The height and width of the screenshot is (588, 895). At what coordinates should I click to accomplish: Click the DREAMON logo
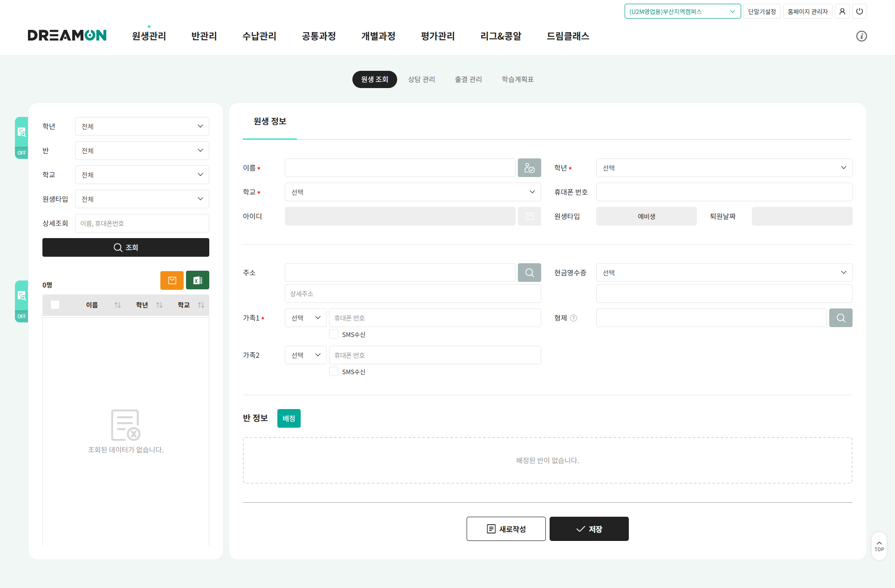(67, 35)
